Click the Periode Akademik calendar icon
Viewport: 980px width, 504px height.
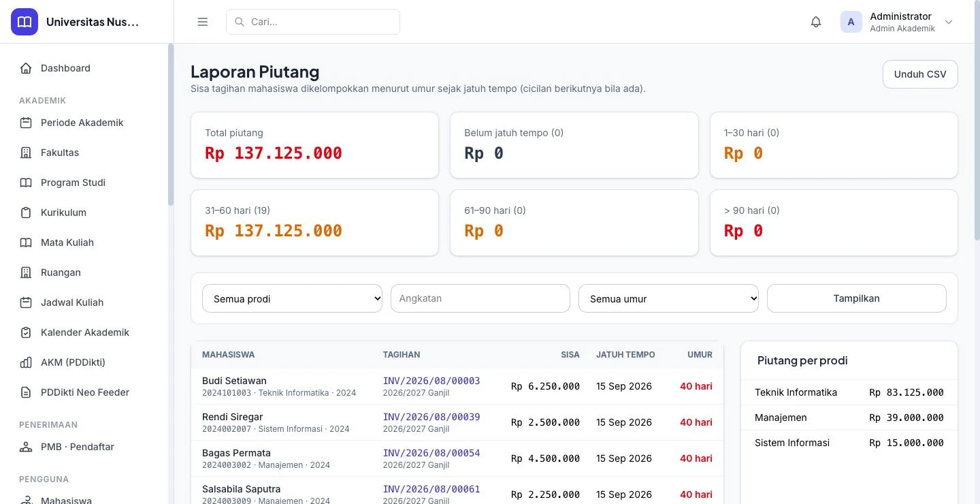26,123
